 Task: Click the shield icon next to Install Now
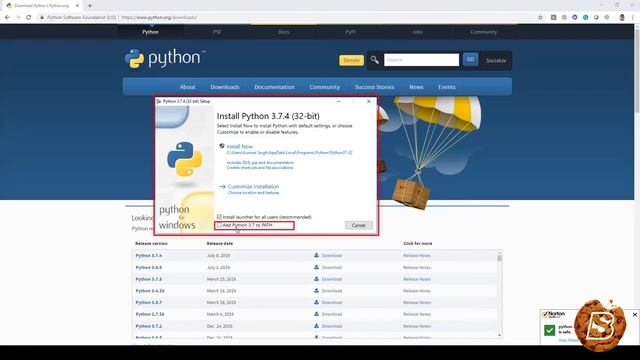(222, 146)
